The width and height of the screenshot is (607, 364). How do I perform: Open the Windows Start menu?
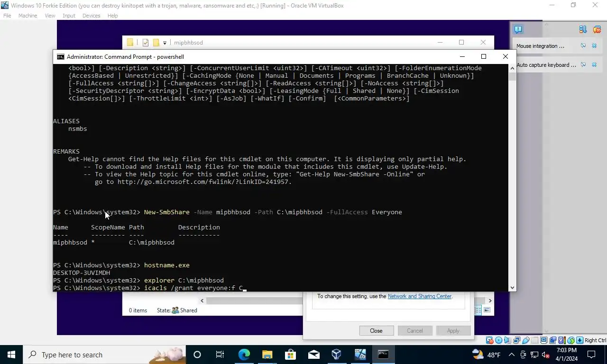[11, 355]
